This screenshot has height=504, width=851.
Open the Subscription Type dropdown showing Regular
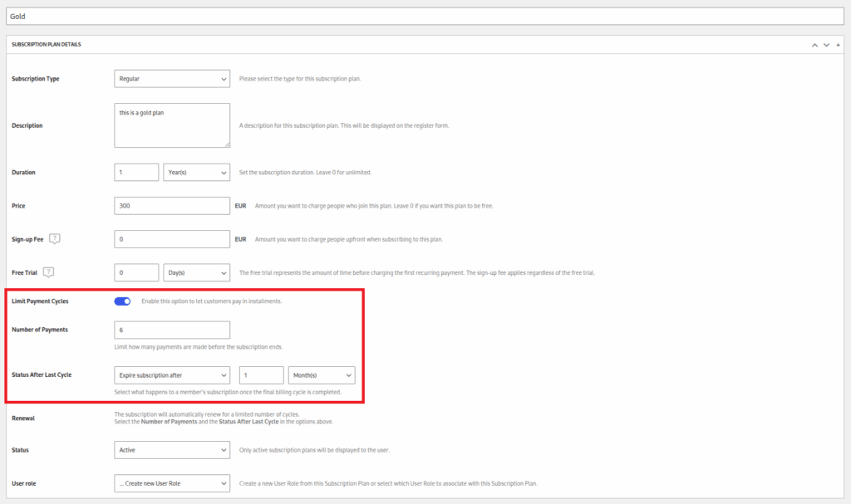[172, 79]
